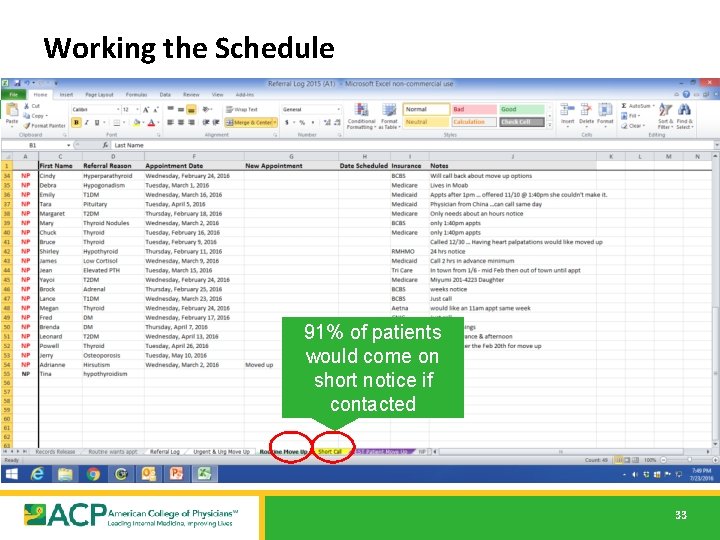Open the Fill dropdown in Editing group
Image resolution: width=720 pixels, height=540 pixels.
(x=630, y=116)
